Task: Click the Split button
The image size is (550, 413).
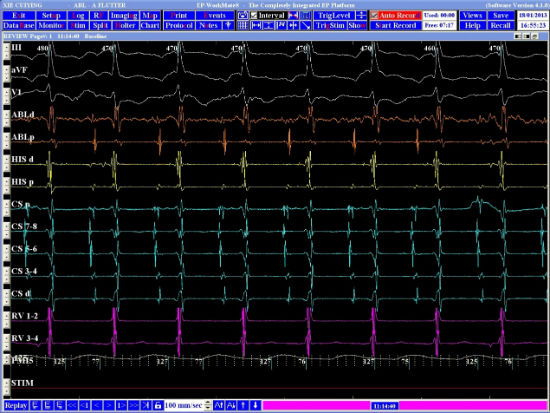Action: [100, 26]
